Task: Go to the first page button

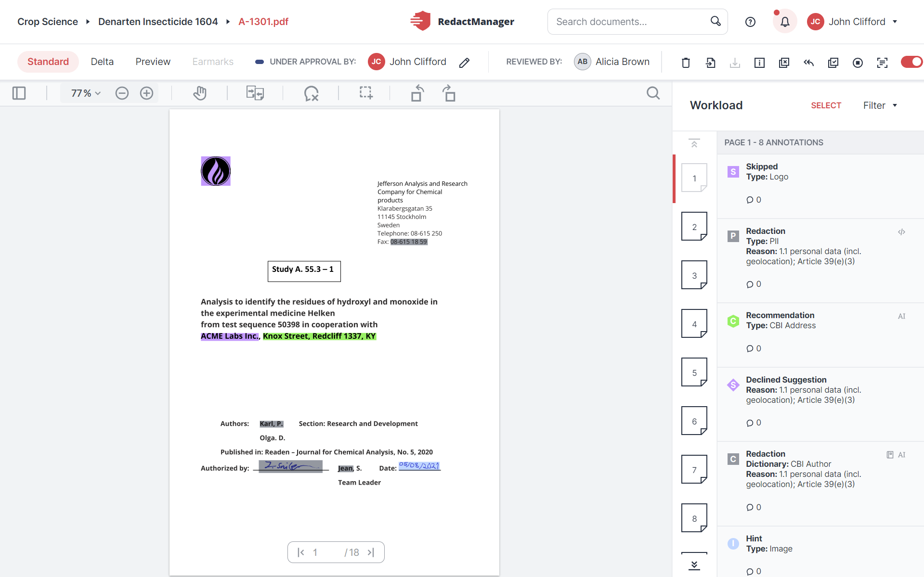Action: [301, 552]
